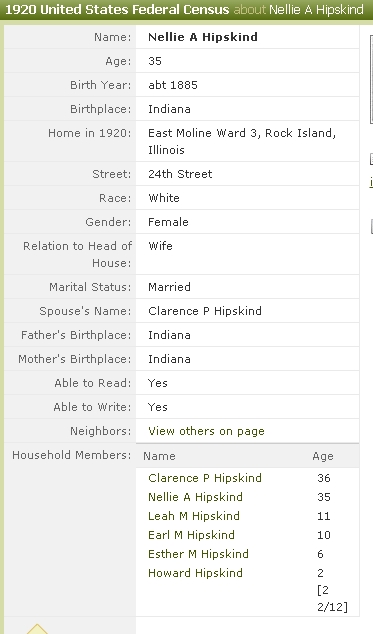Open Howard Hipskind's record link
The image size is (373, 634).
[195, 573]
